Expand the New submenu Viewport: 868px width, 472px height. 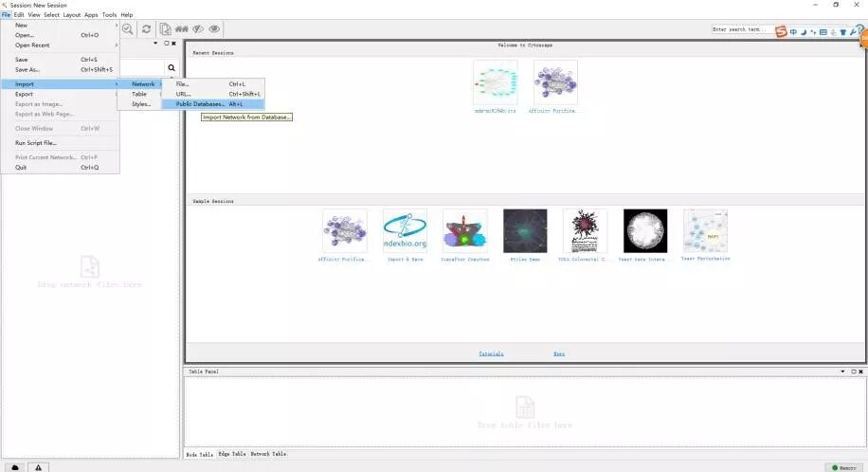(x=60, y=25)
